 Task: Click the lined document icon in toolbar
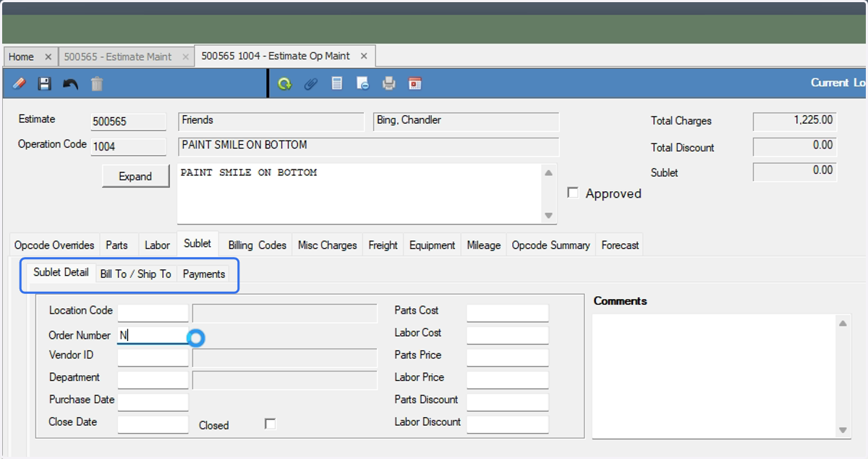coord(336,84)
